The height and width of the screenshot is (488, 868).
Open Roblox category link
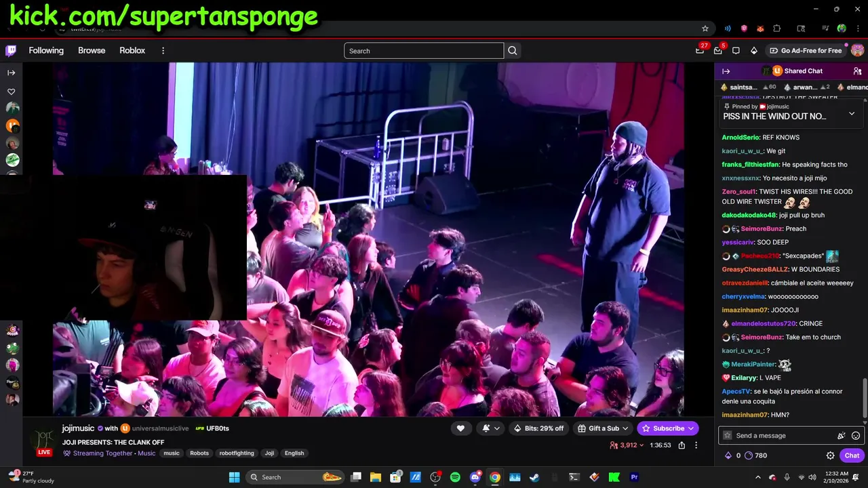coord(132,51)
